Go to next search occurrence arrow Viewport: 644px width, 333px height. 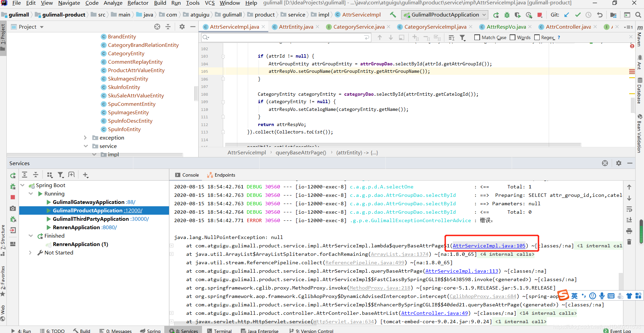[x=391, y=37]
